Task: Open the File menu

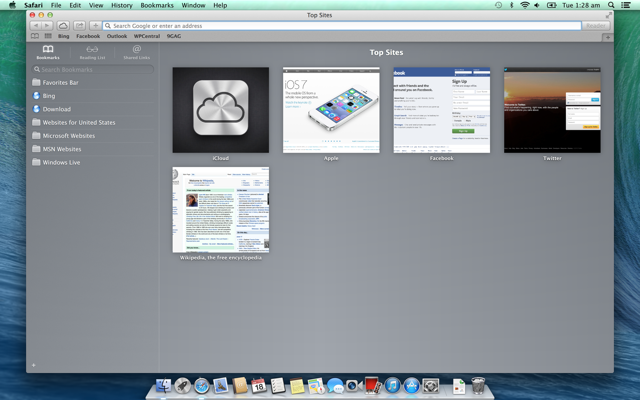Action: (x=56, y=5)
